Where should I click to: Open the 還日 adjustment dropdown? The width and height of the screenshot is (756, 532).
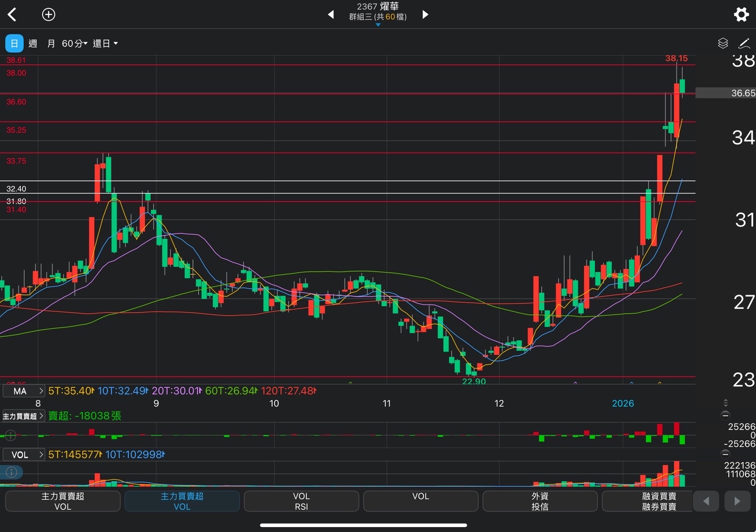pyautogui.click(x=105, y=44)
